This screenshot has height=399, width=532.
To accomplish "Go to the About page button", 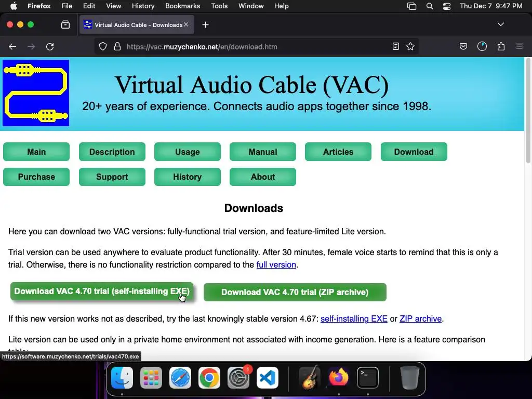I will [263, 177].
